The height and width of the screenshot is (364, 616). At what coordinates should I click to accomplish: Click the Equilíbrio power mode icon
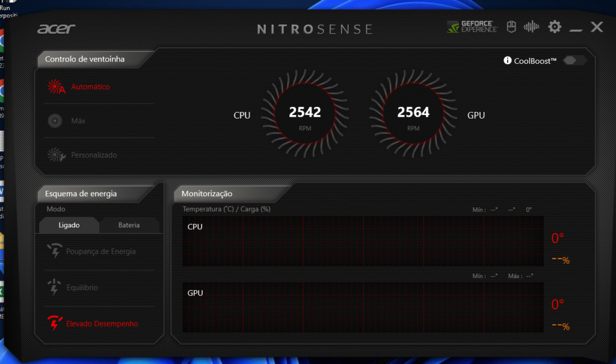[55, 287]
